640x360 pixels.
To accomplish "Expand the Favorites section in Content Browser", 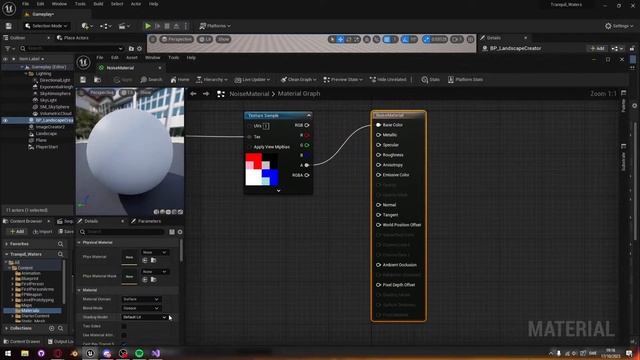I will point(7,244).
